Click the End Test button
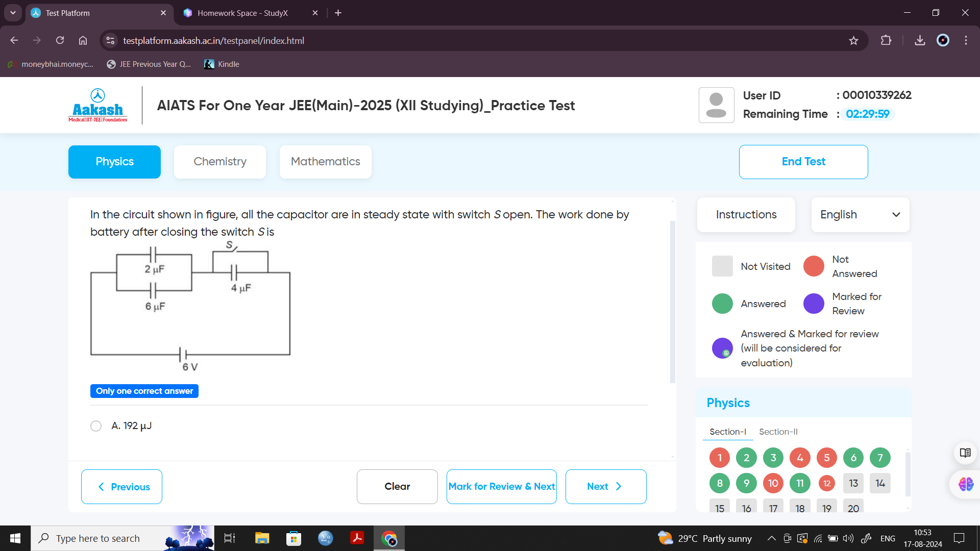Image resolution: width=980 pixels, height=551 pixels. coord(803,161)
